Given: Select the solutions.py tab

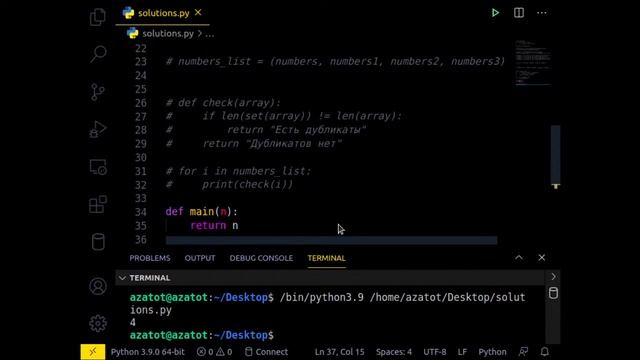Looking at the screenshot, I should (x=162, y=13).
